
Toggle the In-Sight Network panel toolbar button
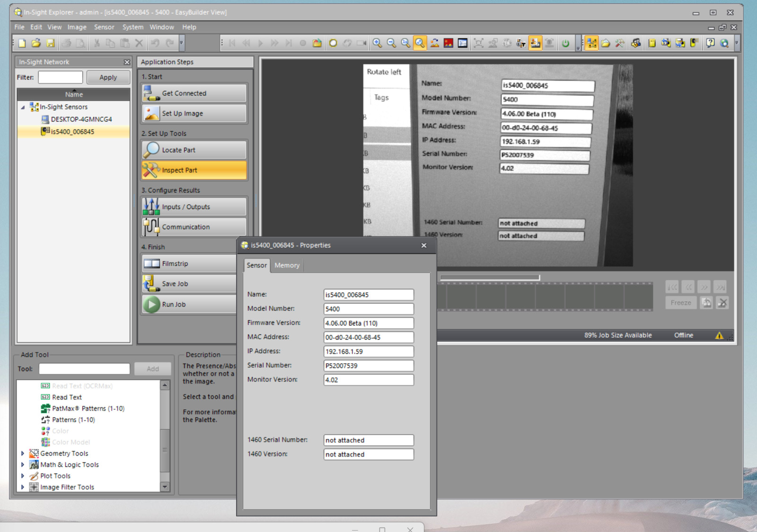tap(591, 44)
